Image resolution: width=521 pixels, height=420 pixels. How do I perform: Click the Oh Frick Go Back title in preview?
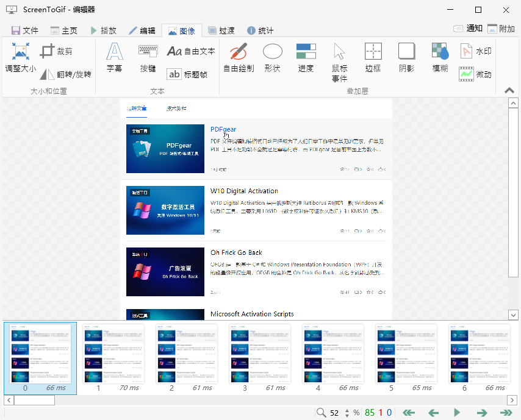coord(236,252)
